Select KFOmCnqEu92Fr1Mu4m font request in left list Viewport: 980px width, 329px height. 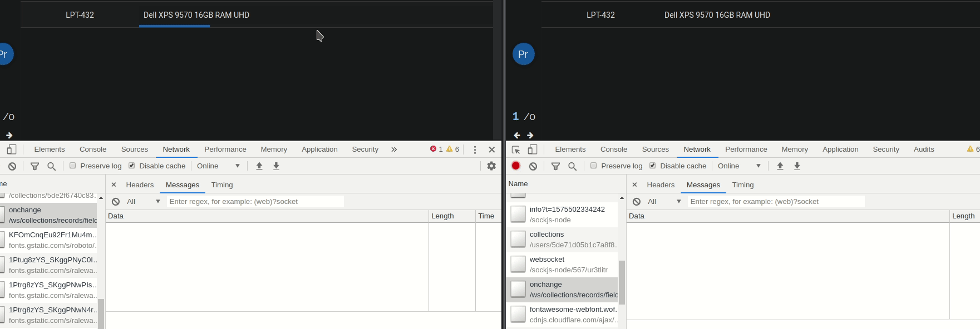pos(49,240)
